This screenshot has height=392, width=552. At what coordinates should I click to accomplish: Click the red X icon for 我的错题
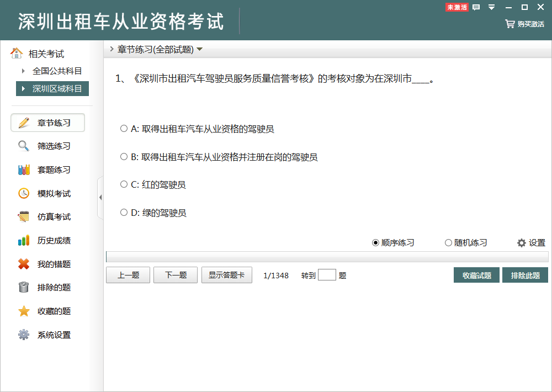point(24,264)
